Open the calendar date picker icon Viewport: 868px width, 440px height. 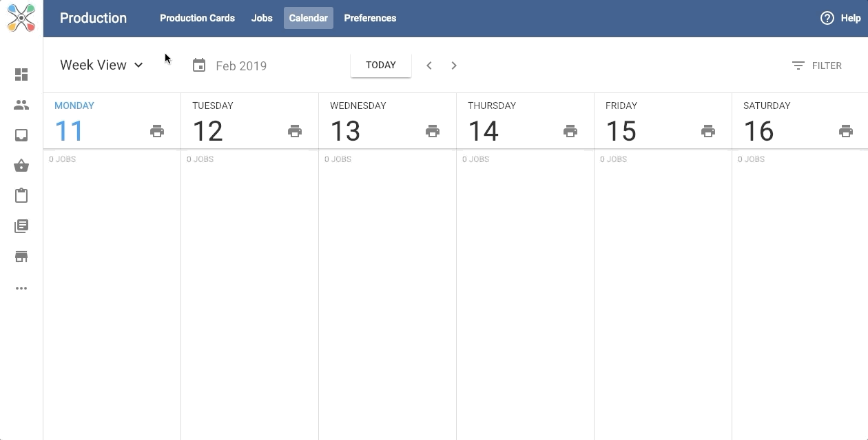tap(199, 65)
